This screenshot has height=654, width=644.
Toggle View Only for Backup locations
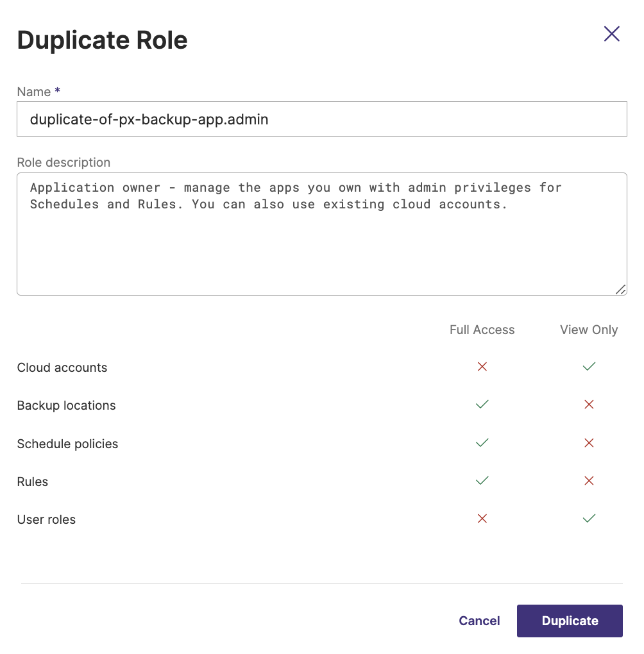click(589, 405)
